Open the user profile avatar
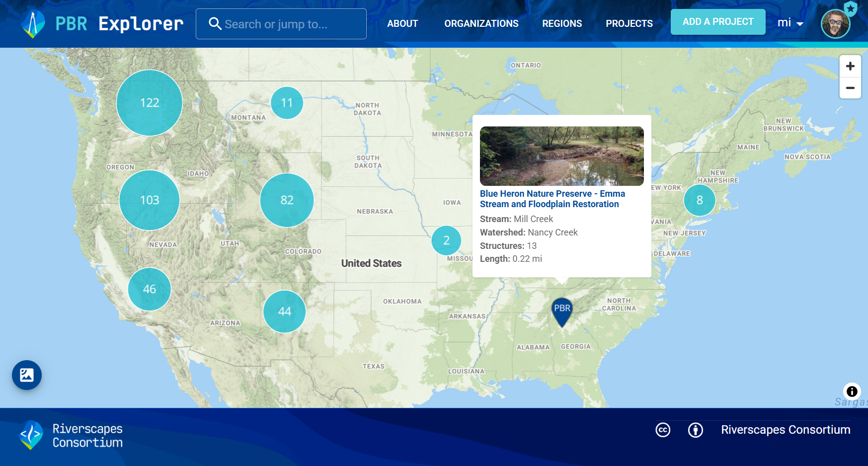The width and height of the screenshot is (868, 466). (x=835, y=24)
